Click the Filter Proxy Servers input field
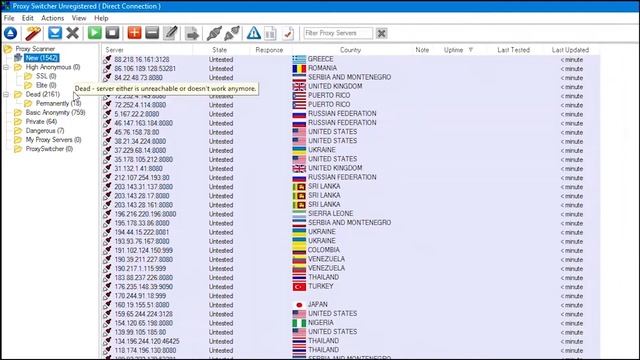 coord(338,33)
